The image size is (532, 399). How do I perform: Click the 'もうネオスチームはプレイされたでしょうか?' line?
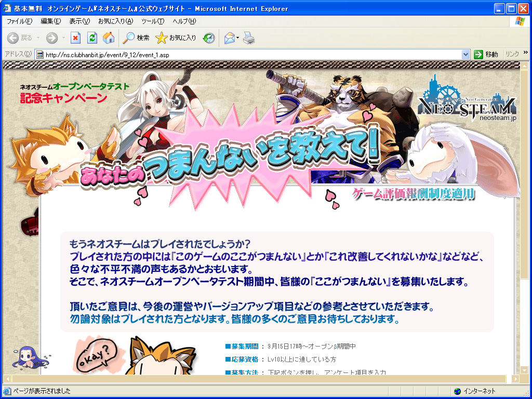point(160,244)
